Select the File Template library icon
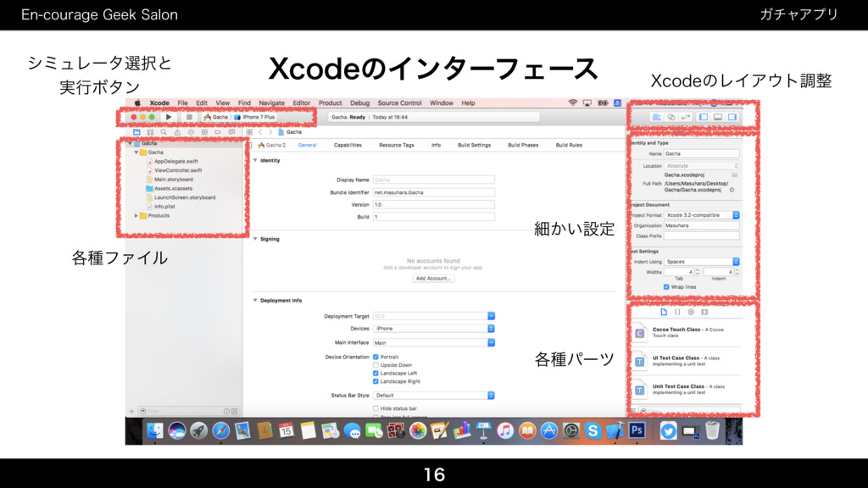Viewport: 868px width, 488px height. (664, 312)
